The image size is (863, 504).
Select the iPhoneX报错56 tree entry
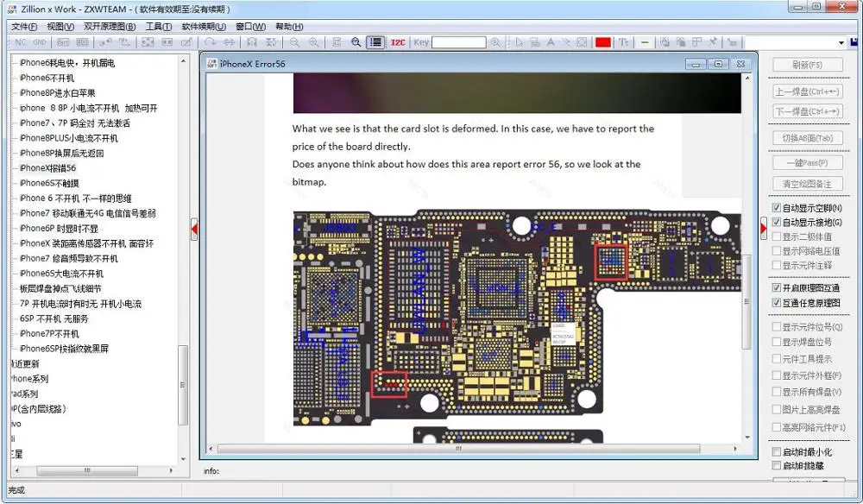tap(47, 168)
